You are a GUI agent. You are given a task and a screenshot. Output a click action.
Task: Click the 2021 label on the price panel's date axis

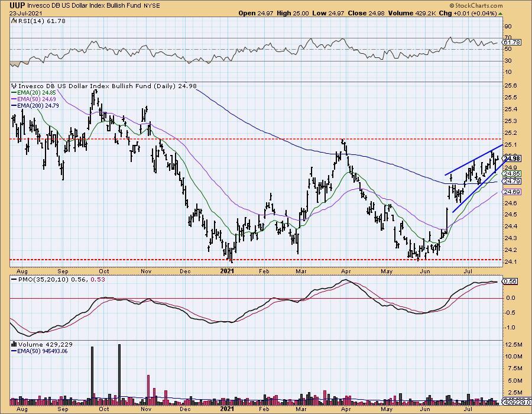[227, 271]
